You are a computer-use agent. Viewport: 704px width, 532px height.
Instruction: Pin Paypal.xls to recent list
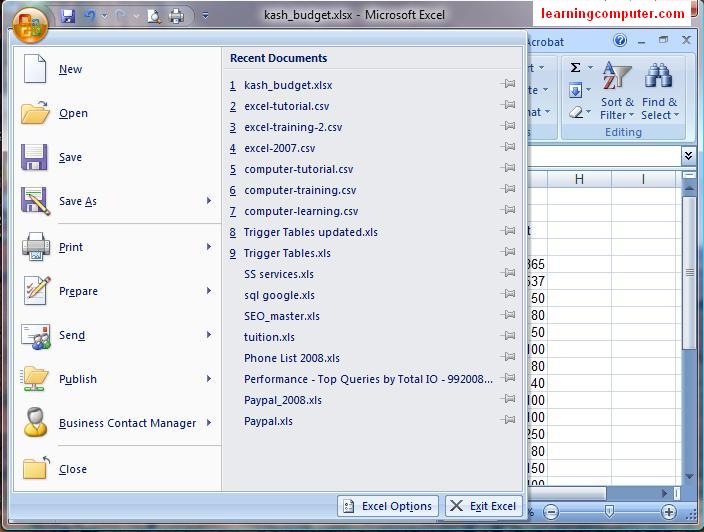click(509, 420)
